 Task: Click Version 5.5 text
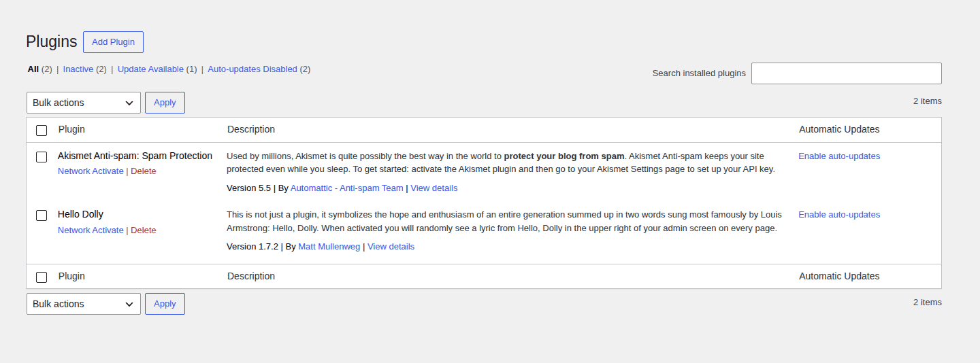[248, 188]
